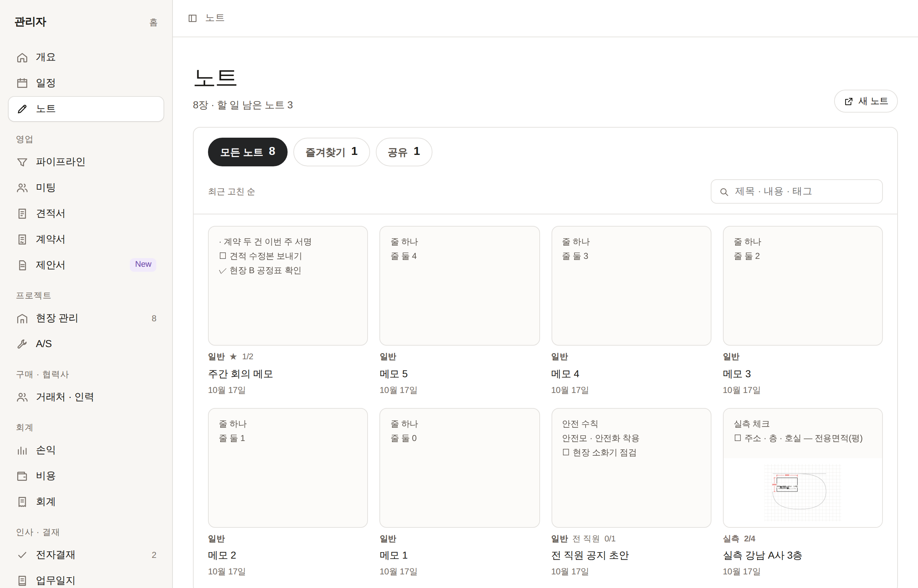This screenshot has width=918, height=588.
Task: Click the 메모 3 note preview card
Action: tap(803, 286)
